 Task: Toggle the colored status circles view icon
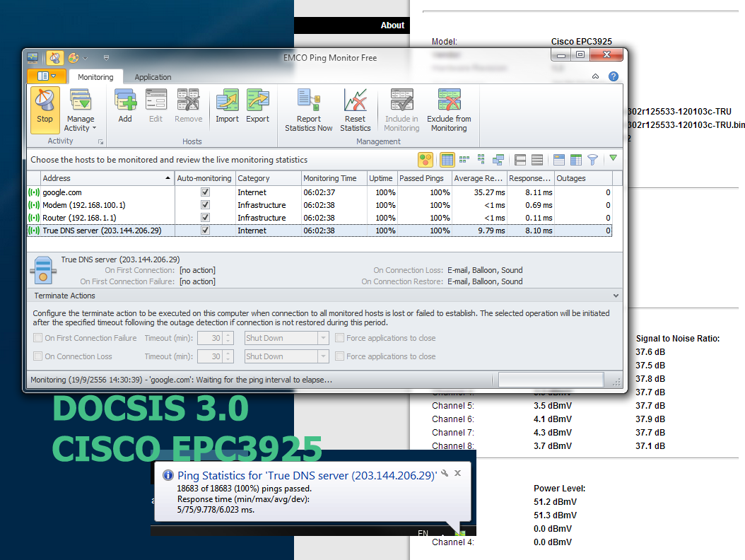tap(426, 160)
